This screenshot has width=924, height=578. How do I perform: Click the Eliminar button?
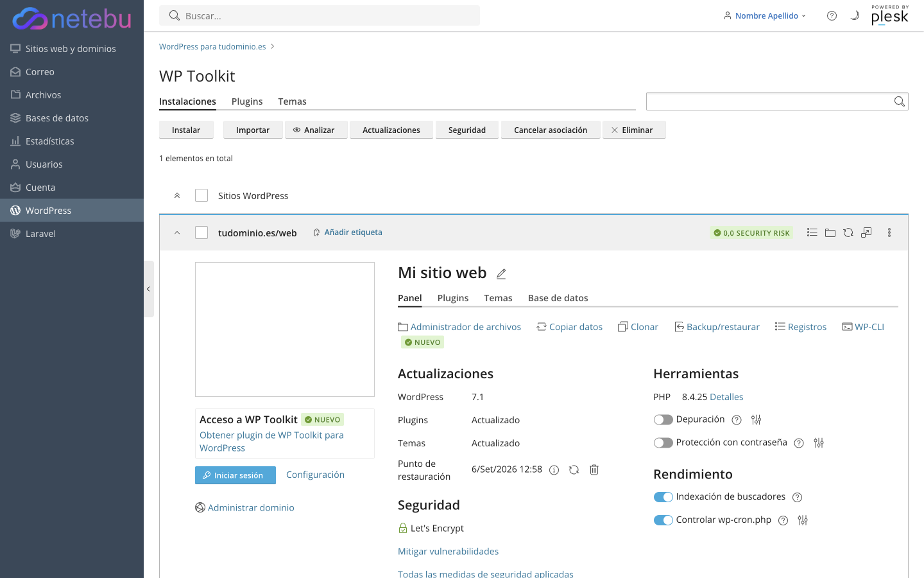[634, 130]
